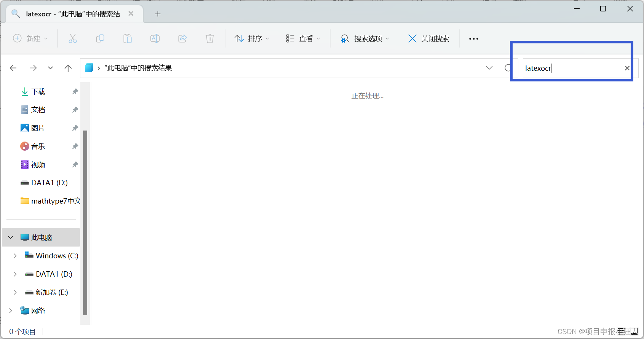Collapse the 此电脑 tree node

click(x=11, y=237)
